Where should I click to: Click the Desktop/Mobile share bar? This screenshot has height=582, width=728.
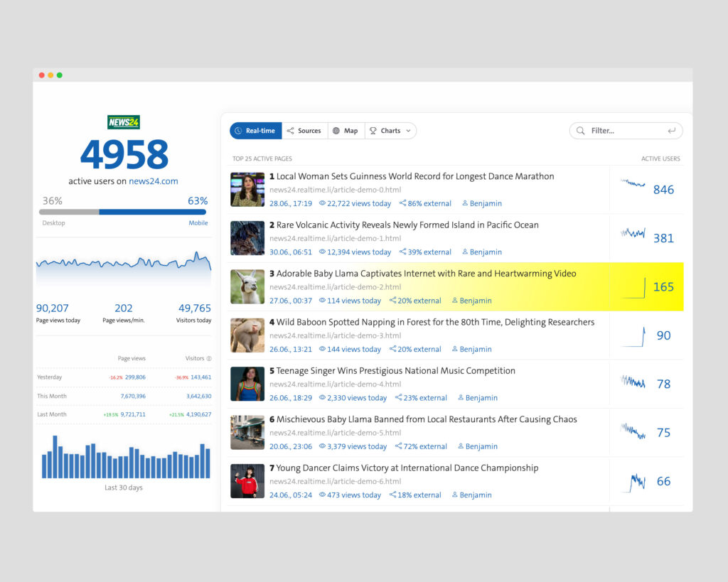point(123,212)
